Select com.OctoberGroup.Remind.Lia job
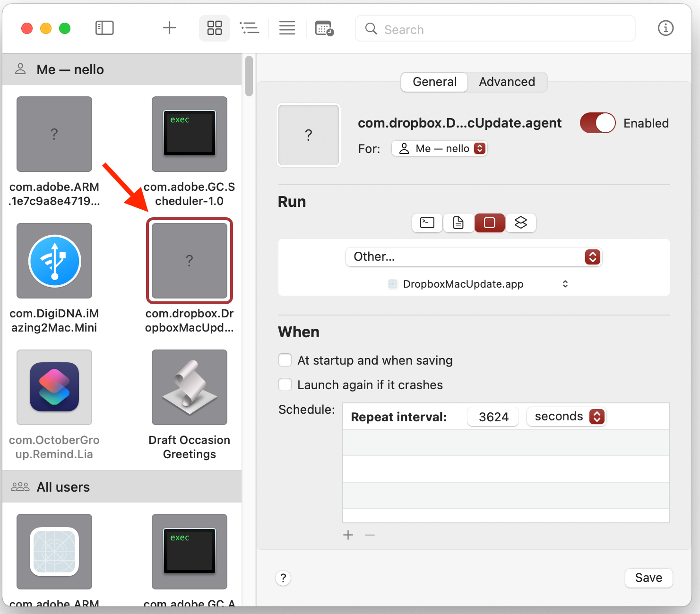700x614 pixels. [x=54, y=387]
